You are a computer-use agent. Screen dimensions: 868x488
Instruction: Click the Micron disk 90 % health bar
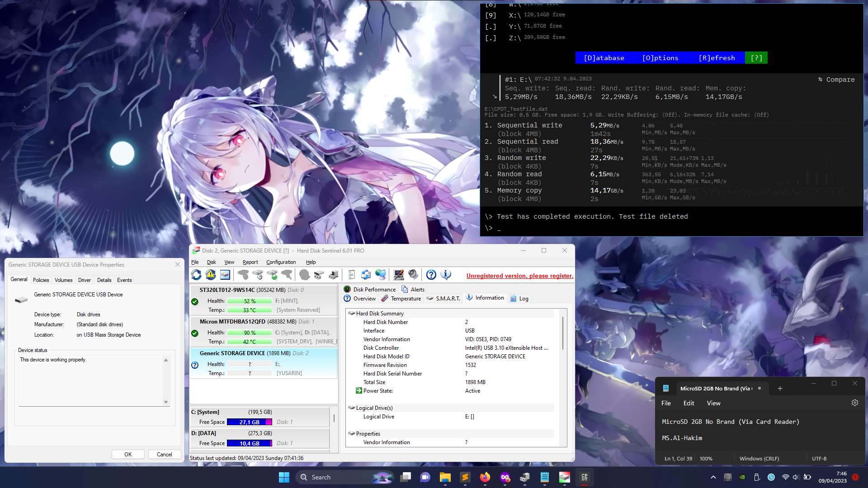(x=250, y=333)
